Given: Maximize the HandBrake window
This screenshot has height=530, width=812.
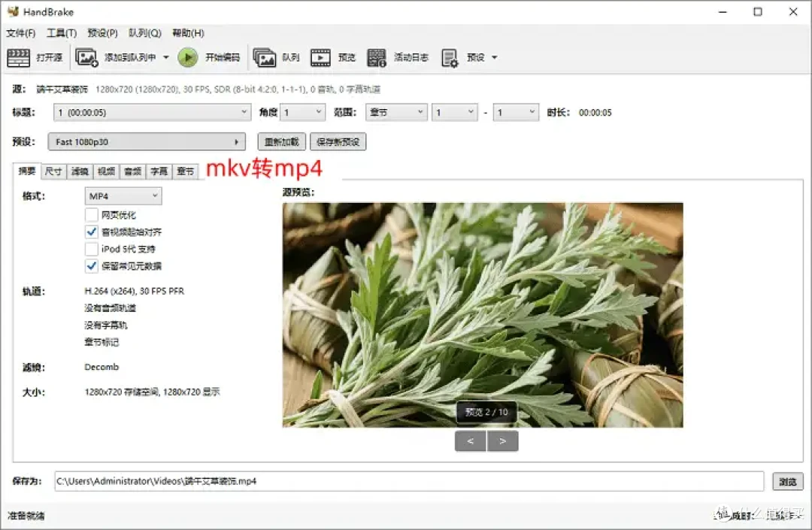Looking at the screenshot, I should [758, 11].
